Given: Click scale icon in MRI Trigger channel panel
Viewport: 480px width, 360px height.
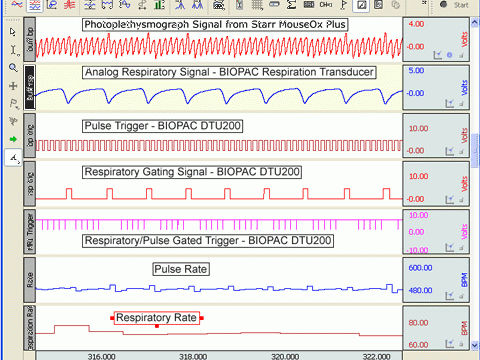Looking at the screenshot, I should pyautogui.click(x=450, y=248).
